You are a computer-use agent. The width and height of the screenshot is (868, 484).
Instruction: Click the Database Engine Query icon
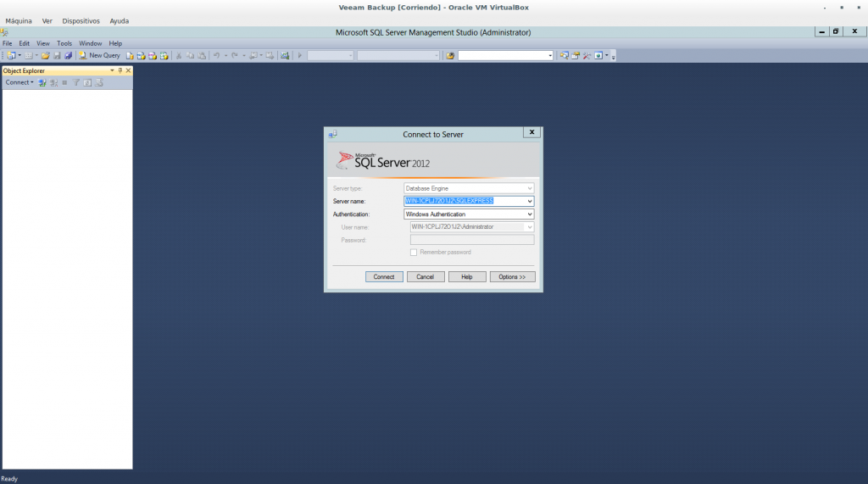[130, 55]
